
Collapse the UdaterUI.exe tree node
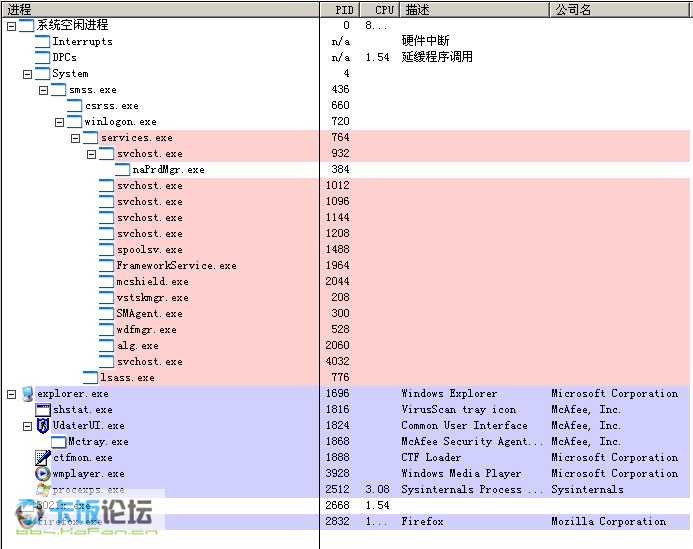click(27, 426)
